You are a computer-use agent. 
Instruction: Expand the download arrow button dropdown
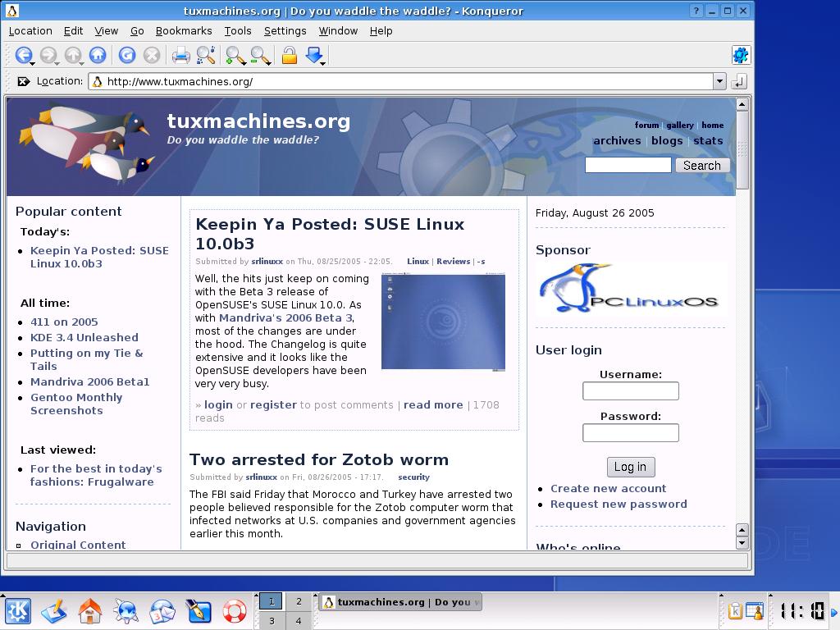tap(323, 64)
